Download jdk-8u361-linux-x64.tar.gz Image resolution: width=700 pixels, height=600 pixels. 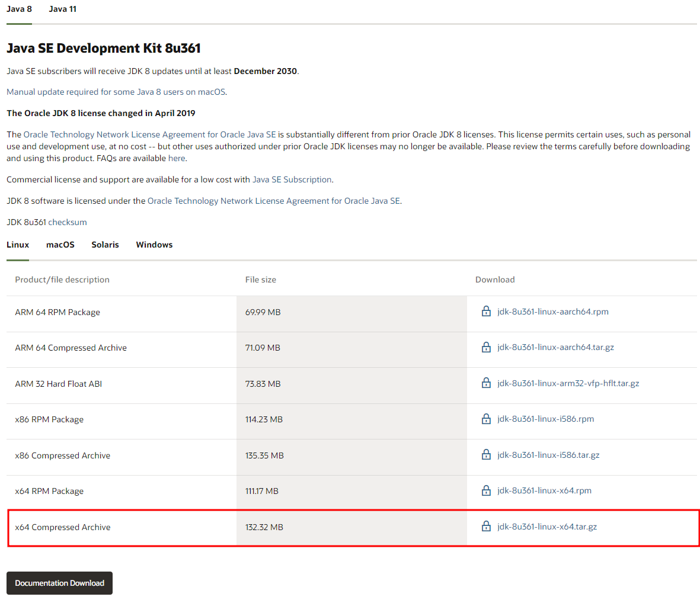coord(547,527)
